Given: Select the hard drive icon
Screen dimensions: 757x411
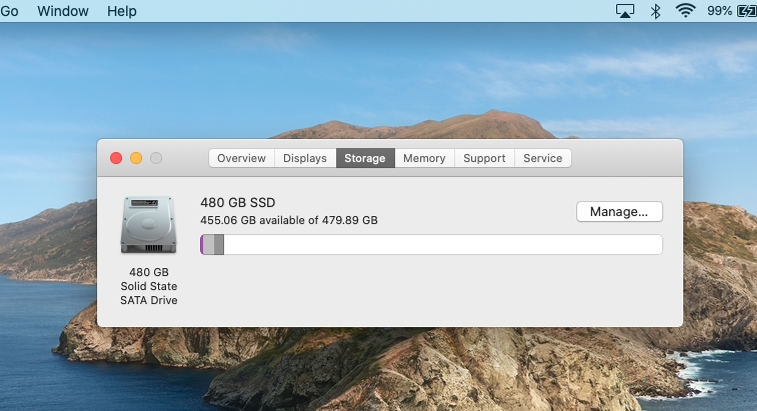Looking at the screenshot, I should pyautogui.click(x=148, y=225).
